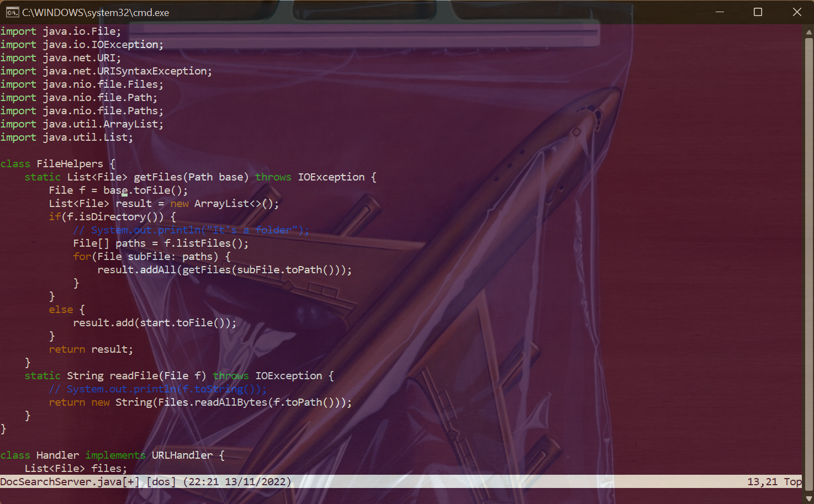Click the 13,21 cursor position indicator
814x504 pixels.
[x=762, y=482]
